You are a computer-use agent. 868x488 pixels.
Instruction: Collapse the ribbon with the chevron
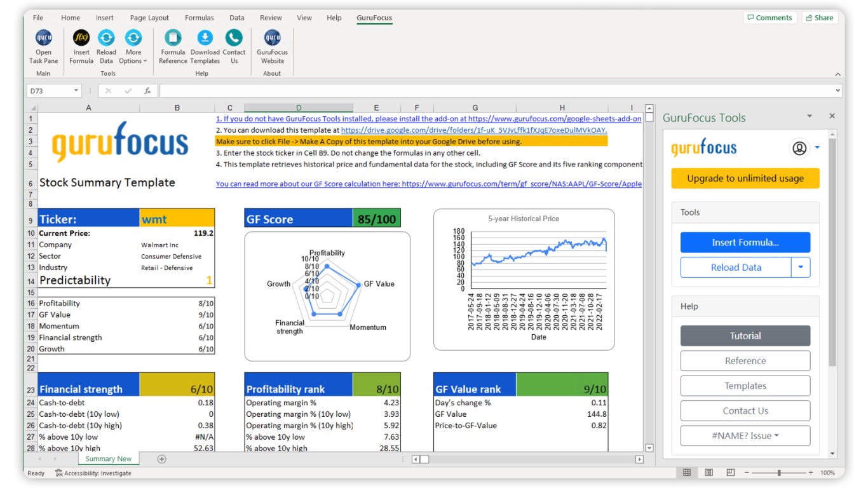(x=837, y=74)
